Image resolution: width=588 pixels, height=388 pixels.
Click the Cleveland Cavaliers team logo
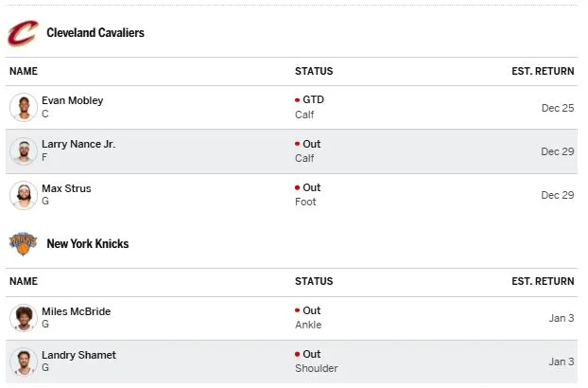[22, 33]
